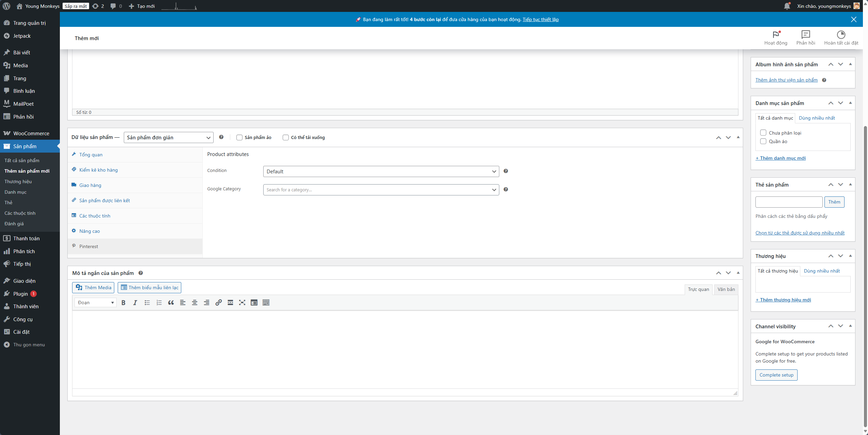868x435 pixels.
Task: Click the Italic formatting icon
Action: click(135, 302)
